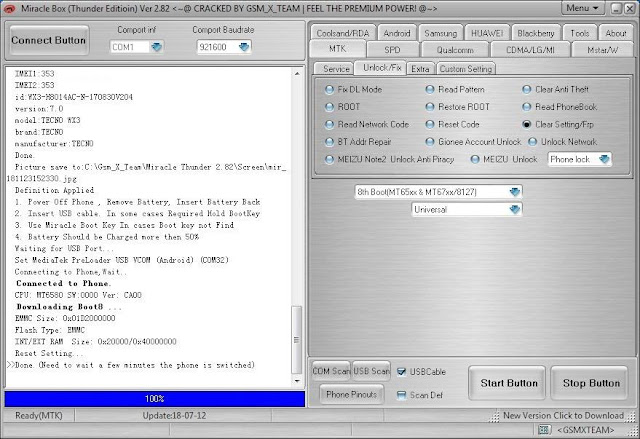This screenshot has width=640, height=439.
Task: Open the Comport inf COM1 dropdown
Action: pos(157,47)
